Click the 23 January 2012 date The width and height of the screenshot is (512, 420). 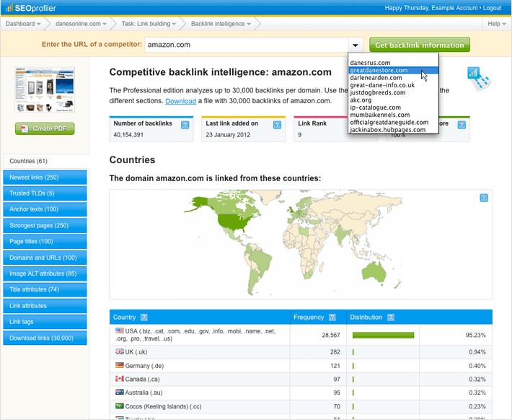coord(228,135)
